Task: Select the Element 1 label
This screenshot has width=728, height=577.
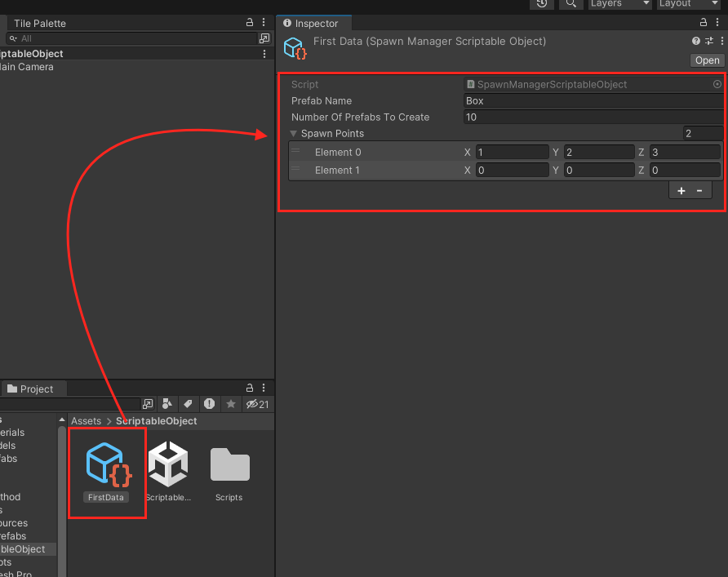Action: (x=337, y=171)
